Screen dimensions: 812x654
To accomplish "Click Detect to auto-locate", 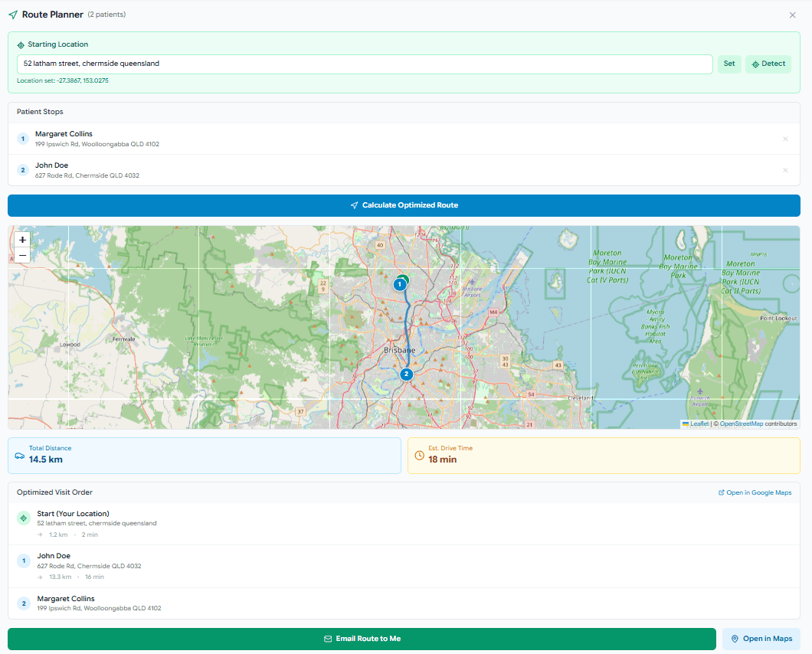I will pyautogui.click(x=768, y=64).
